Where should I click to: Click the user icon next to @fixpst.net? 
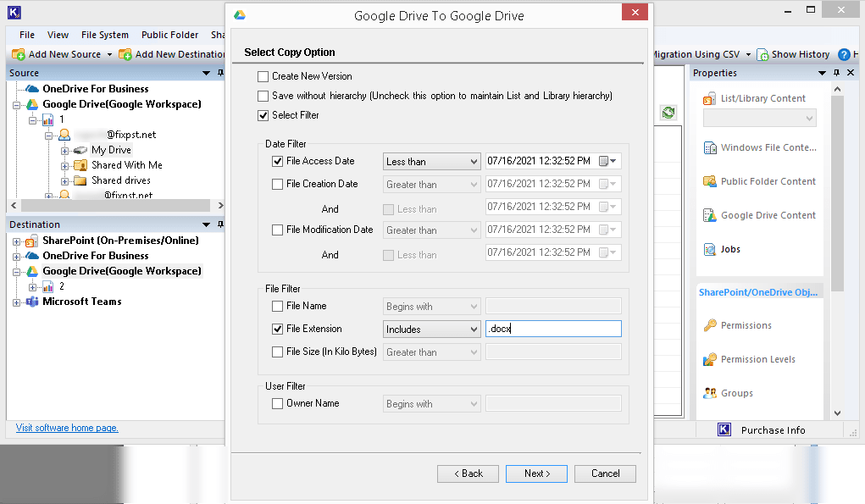tap(64, 135)
